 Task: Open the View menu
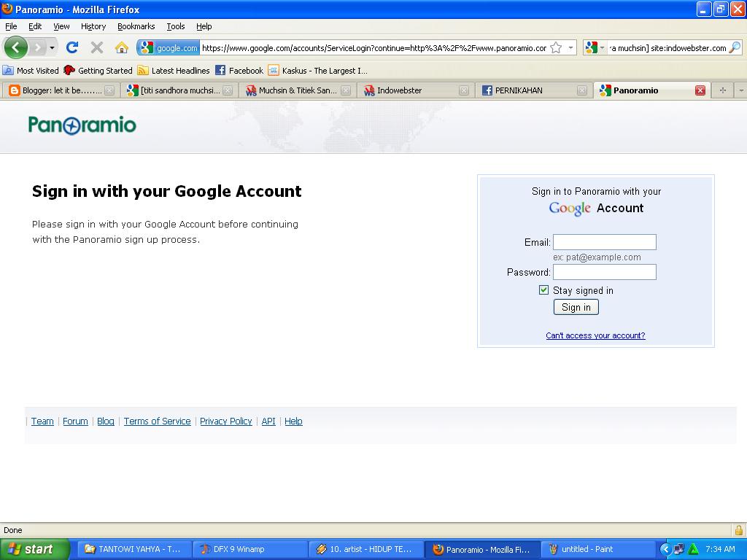pyautogui.click(x=61, y=26)
